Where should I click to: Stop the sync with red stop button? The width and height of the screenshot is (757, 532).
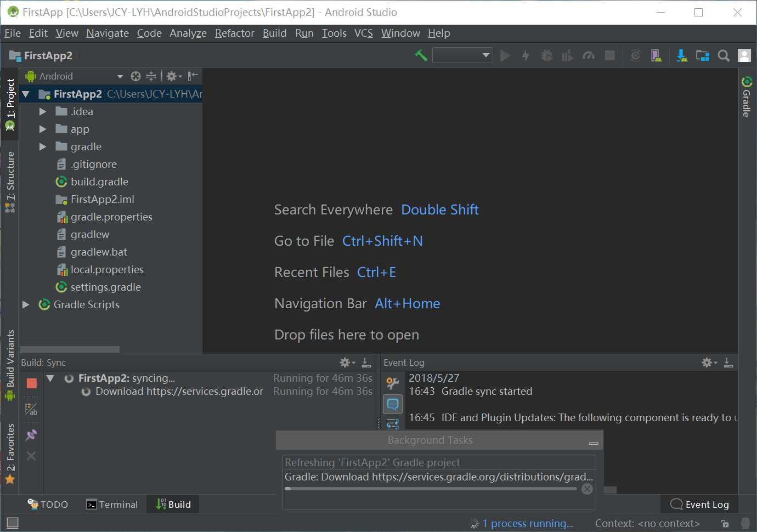tap(31, 383)
